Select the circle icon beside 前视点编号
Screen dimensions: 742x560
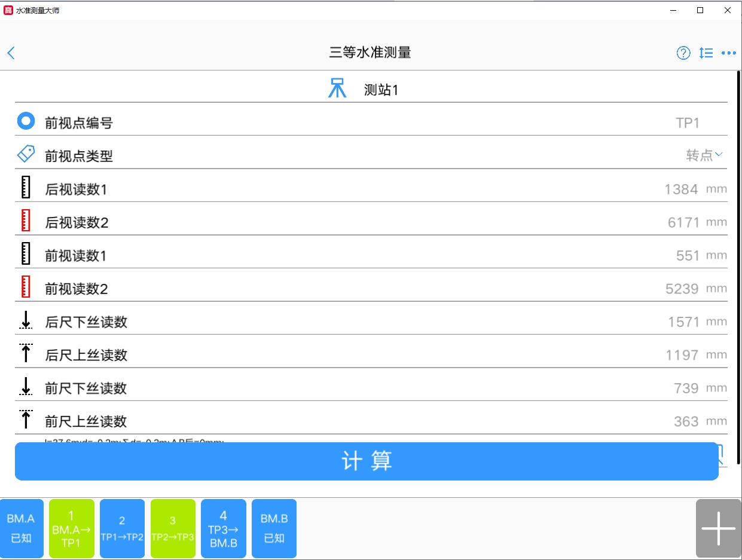click(25, 121)
